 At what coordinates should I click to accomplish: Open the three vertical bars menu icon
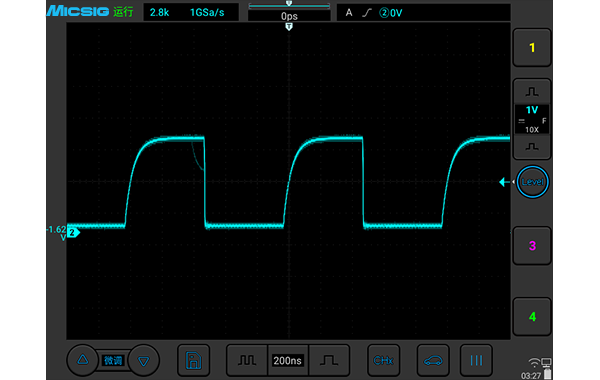[476, 360]
